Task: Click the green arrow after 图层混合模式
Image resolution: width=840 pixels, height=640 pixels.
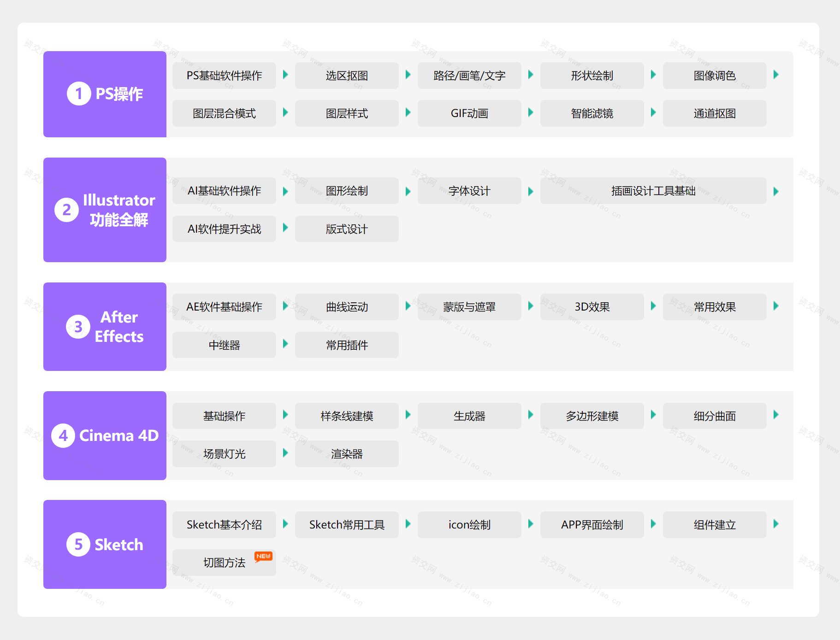Action: (x=285, y=112)
